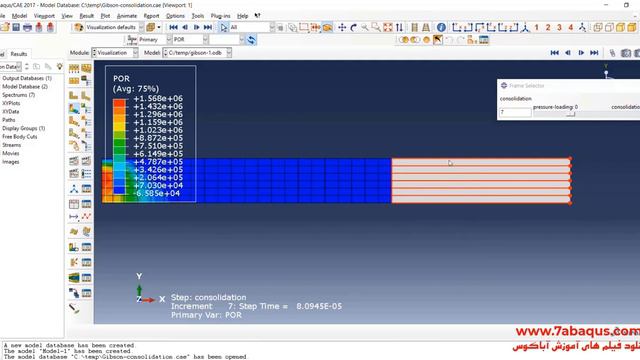Screen dimensions: 640x360
Task: Select Model Database (2) tree item
Action: pyautogui.click(x=25, y=87)
